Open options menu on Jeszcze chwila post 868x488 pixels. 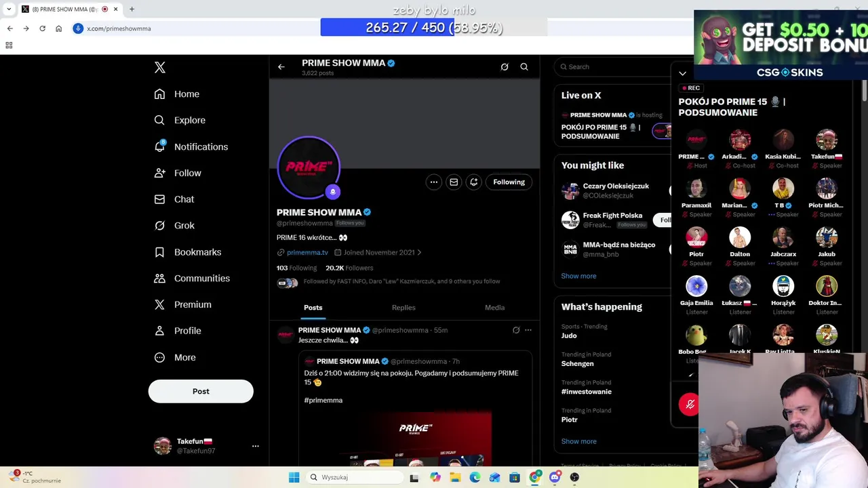click(528, 330)
